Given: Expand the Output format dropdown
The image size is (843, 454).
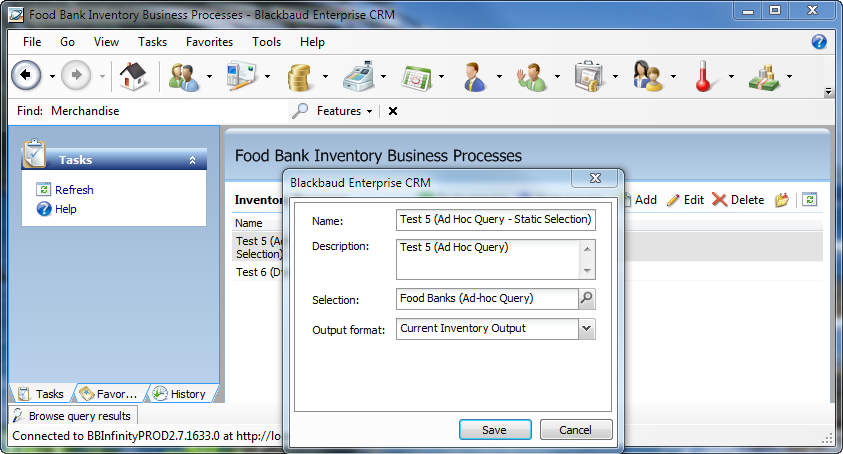Looking at the screenshot, I should [x=587, y=328].
